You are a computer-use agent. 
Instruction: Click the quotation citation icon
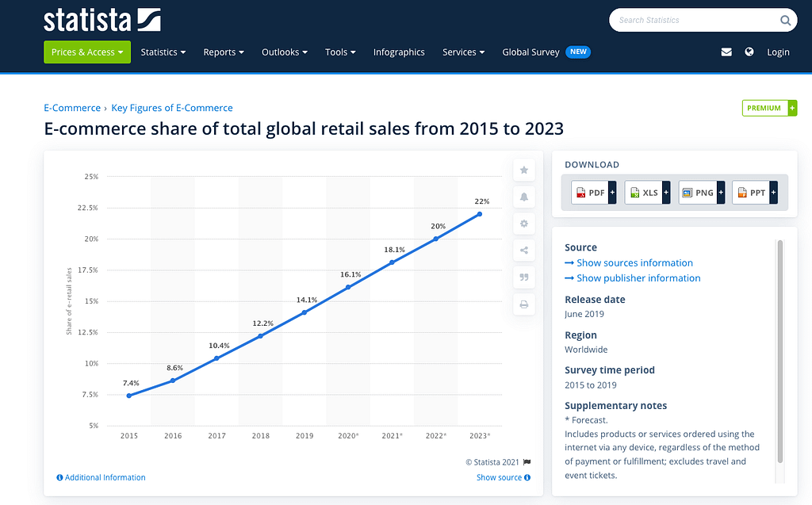point(524,277)
